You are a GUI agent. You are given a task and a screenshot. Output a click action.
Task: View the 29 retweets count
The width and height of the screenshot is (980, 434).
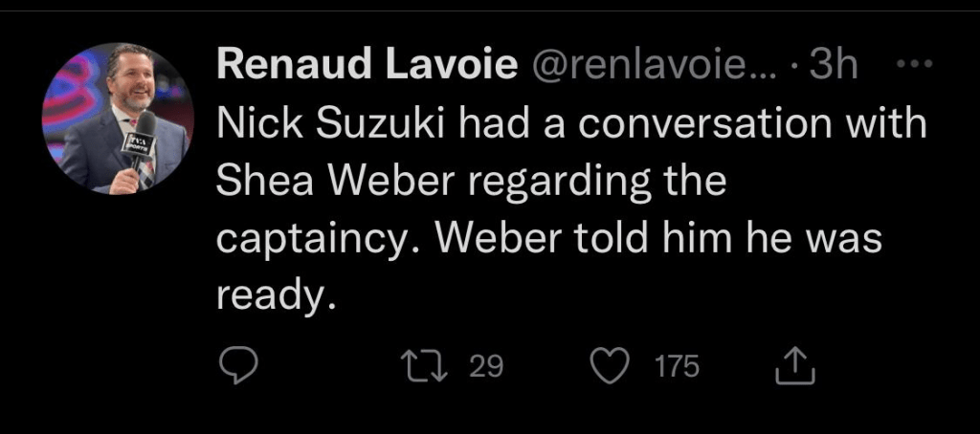pyautogui.click(x=486, y=367)
